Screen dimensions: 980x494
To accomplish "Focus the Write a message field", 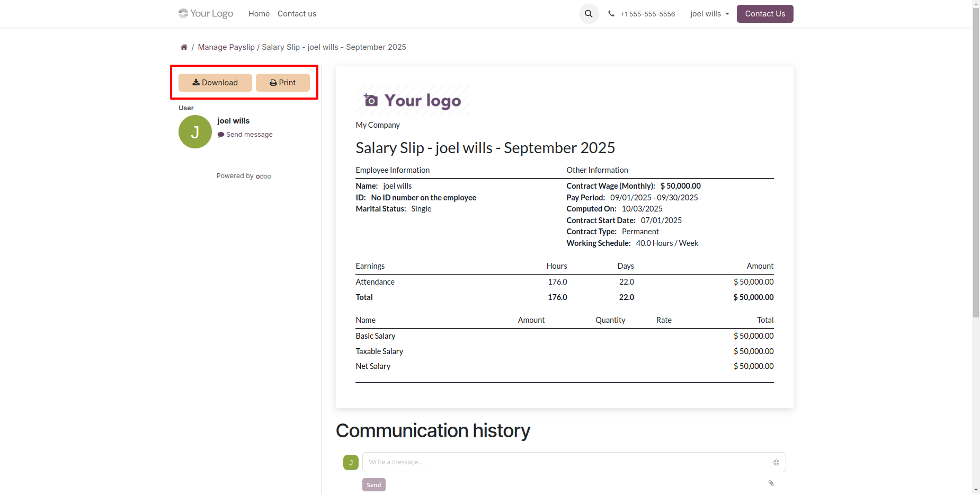I will 567,462.
